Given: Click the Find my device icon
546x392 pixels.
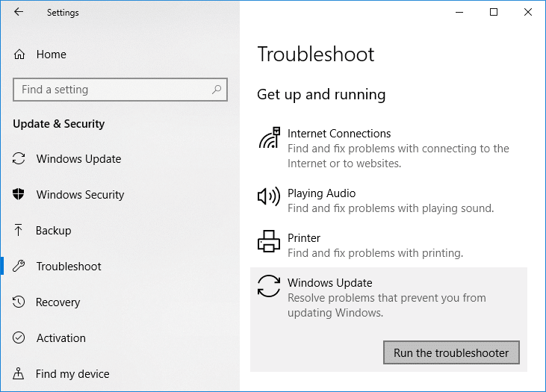Looking at the screenshot, I should [x=19, y=374].
